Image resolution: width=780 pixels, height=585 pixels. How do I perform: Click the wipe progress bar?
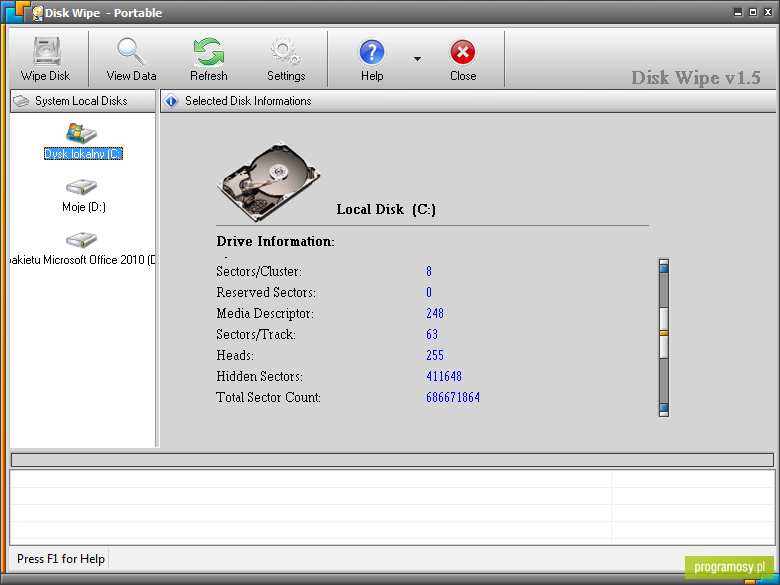pos(392,460)
